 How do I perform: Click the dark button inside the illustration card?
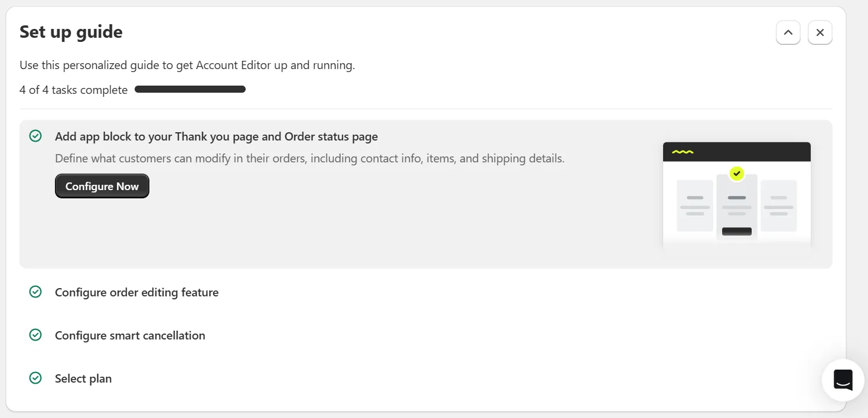737,231
